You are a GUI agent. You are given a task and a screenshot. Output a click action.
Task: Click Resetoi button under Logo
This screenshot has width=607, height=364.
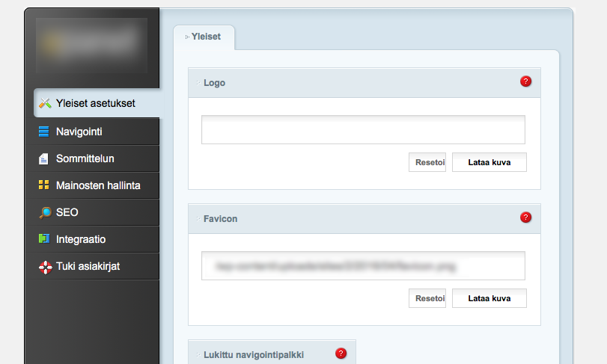click(427, 162)
